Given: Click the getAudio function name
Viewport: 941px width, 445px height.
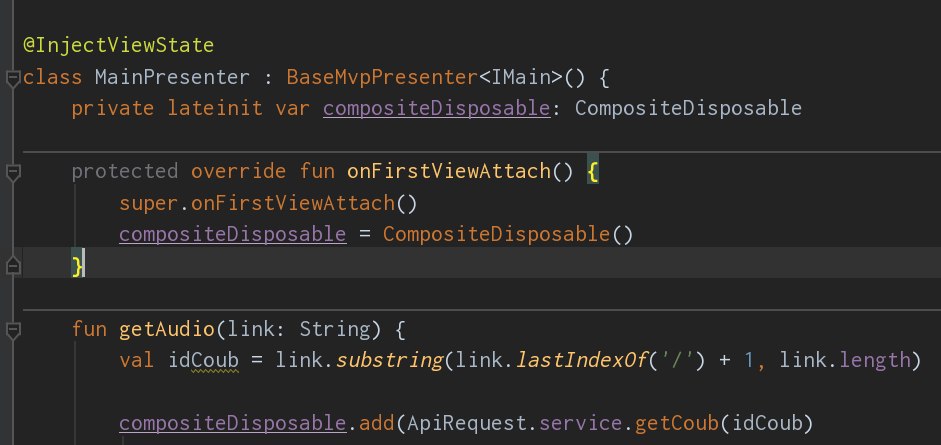Looking at the screenshot, I should click(166, 329).
